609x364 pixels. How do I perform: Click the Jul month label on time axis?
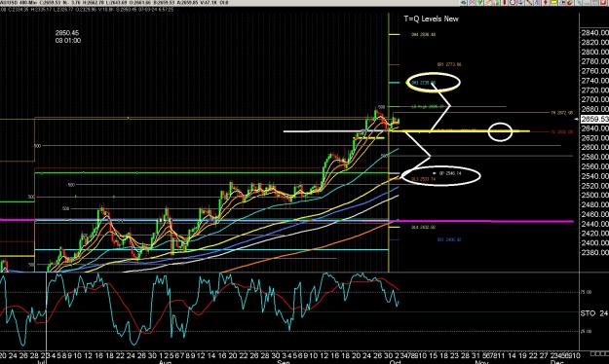(x=41, y=362)
